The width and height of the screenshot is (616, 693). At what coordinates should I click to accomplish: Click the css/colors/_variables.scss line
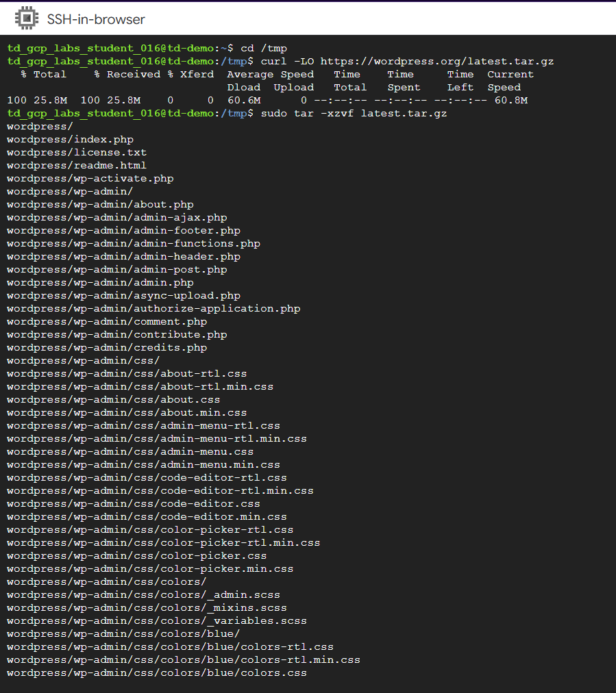(x=157, y=621)
